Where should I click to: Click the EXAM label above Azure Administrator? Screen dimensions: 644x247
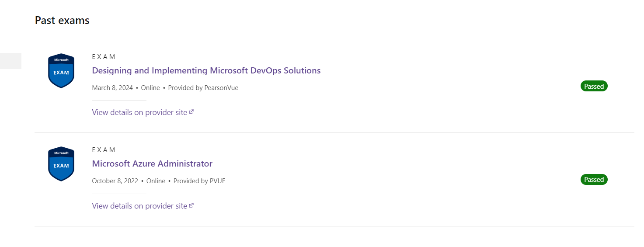104,150
